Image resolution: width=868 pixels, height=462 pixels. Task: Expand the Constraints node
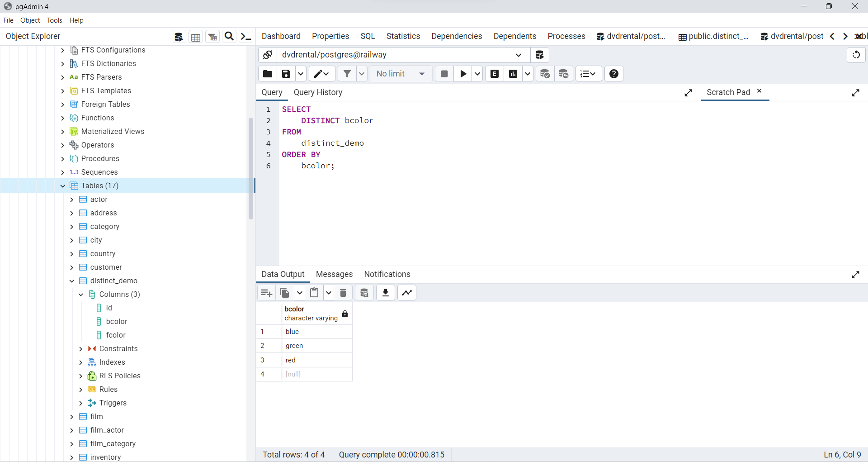[x=81, y=349]
